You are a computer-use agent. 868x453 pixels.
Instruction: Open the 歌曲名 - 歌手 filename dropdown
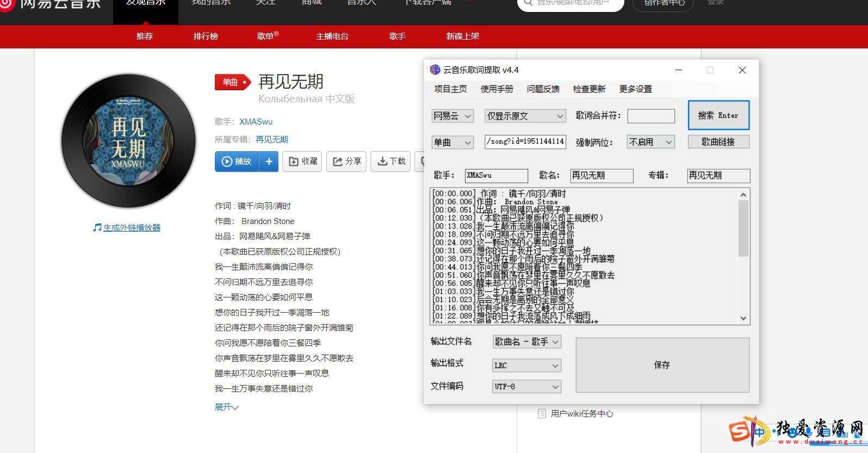[x=526, y=342]
